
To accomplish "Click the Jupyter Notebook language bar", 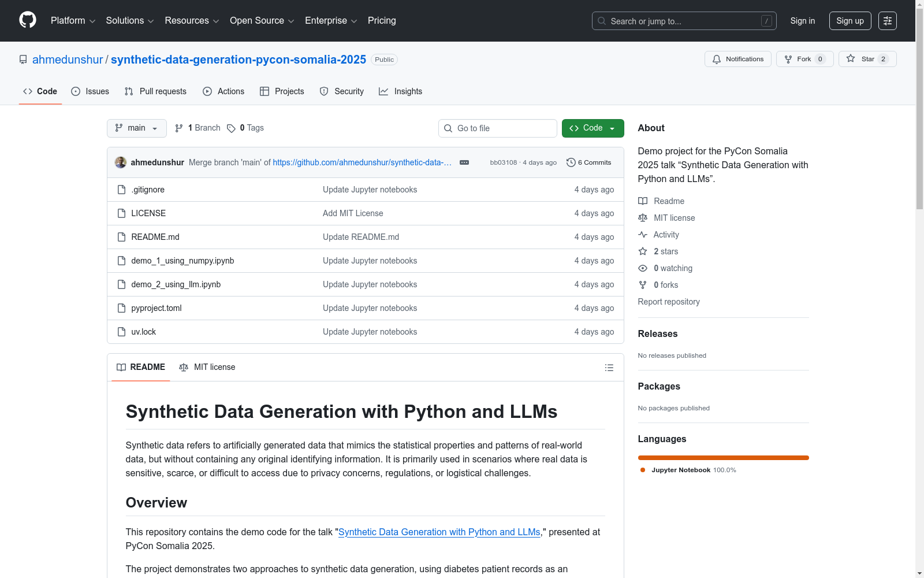I will click(724, 458).
